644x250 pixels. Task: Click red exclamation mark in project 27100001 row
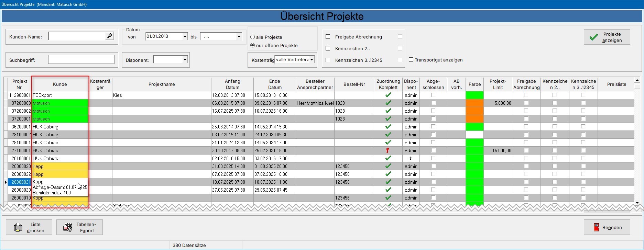(x=388, y=150)
